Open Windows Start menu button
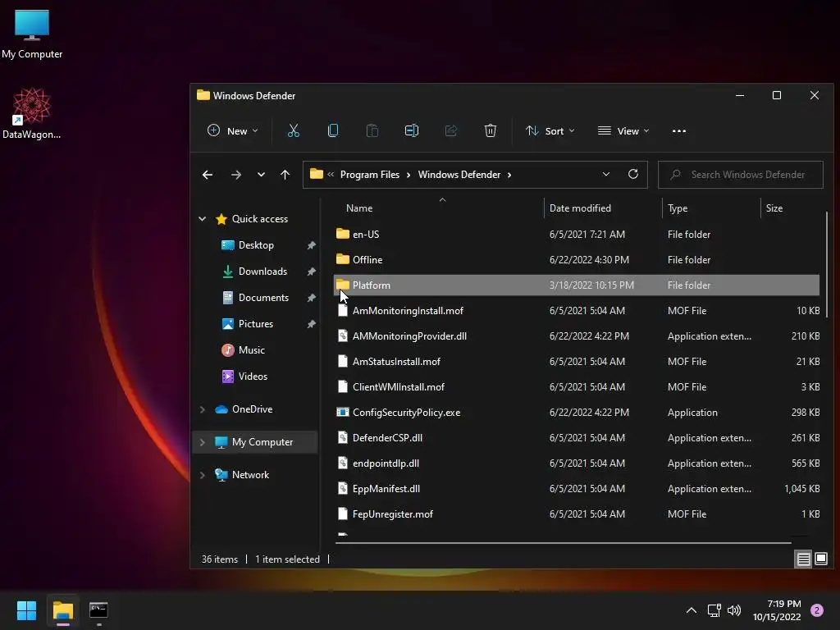This screenshot has width=840, height=630. click(26, 610)
